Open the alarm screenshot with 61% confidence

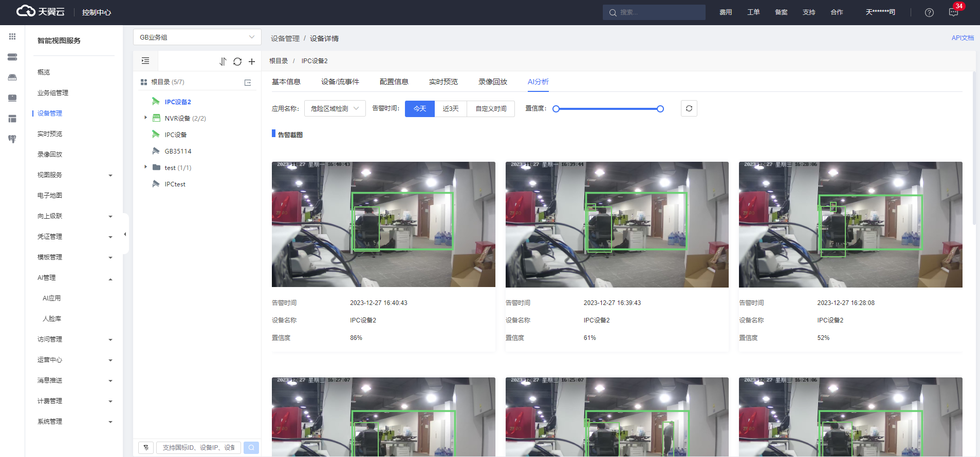(617, 224)
